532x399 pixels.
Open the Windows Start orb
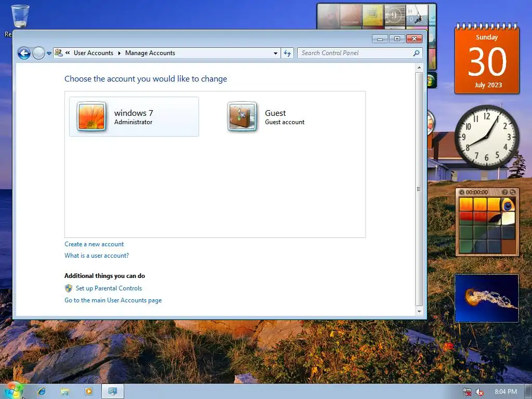pyautogui.click(x=13, y=391)
